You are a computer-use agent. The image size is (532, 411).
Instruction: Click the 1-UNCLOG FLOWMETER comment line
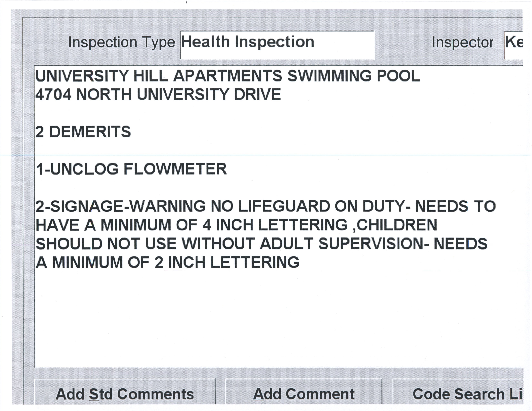131,169
